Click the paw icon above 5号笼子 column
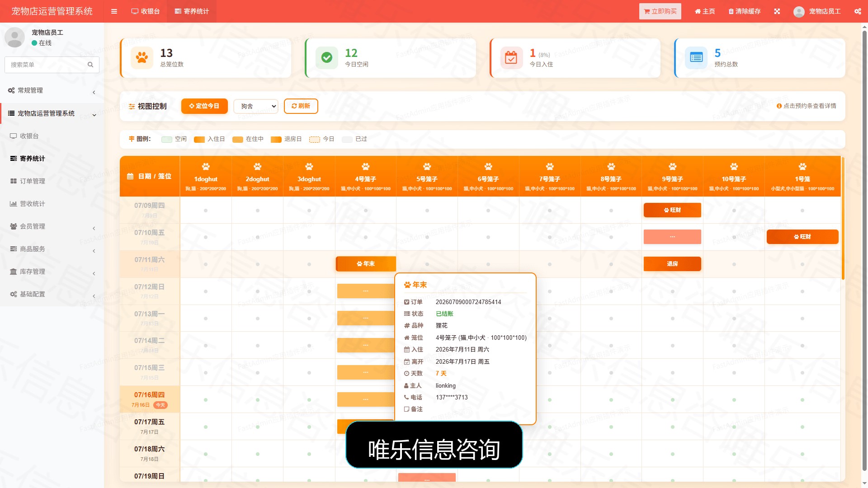868x488 pixels. pyautogui.click(x=427, y=167)
